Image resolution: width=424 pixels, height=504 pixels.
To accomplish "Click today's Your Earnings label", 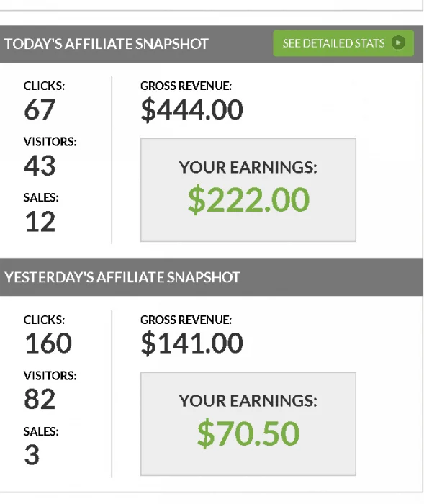I will click(x=248, y=168).
